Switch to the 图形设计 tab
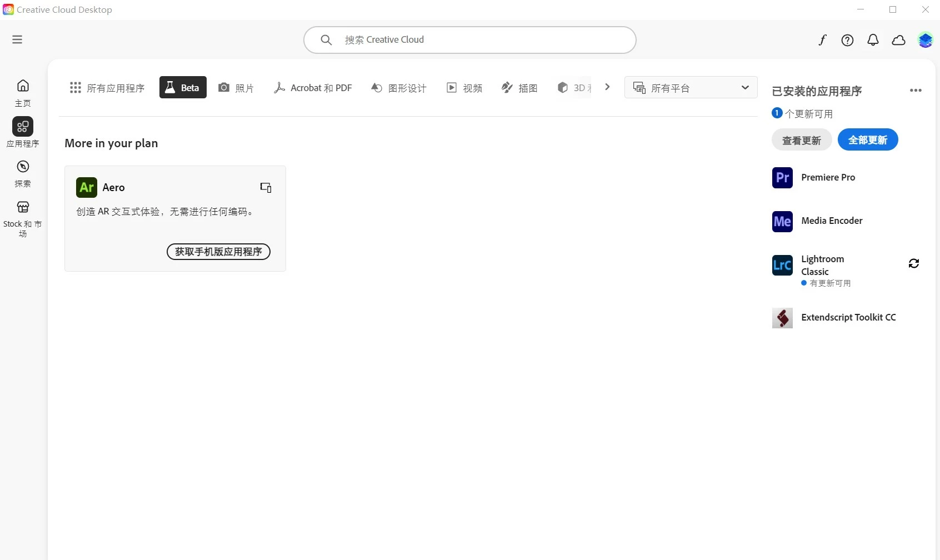This screenshot has width=940, height=560. pyautogui.click(x=399, y=88)
